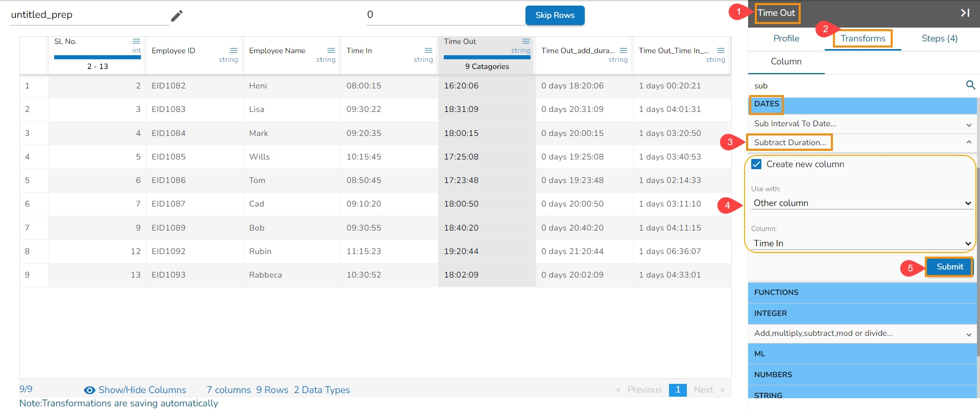Click the search magnifier icon in transforms

tap(971, 85)
